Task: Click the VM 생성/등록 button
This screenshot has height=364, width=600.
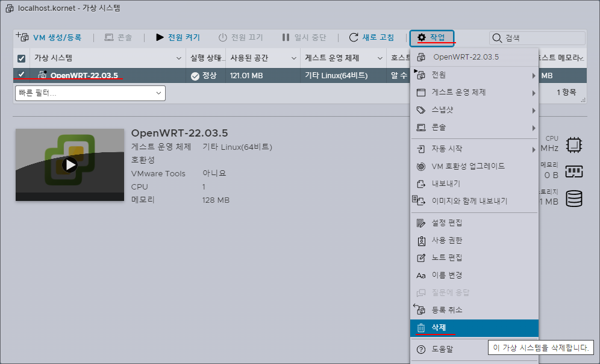Action: [x=49, y=37]
